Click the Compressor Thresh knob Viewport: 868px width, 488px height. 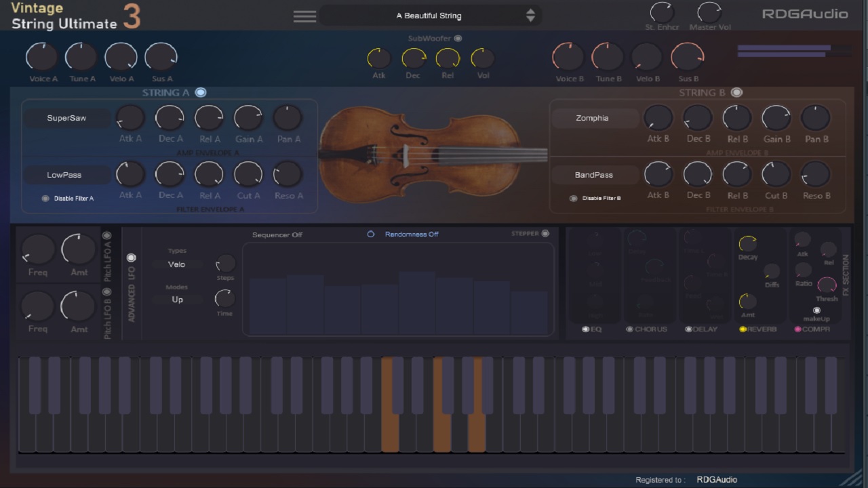pyautogui.click(x=827, y=285)
